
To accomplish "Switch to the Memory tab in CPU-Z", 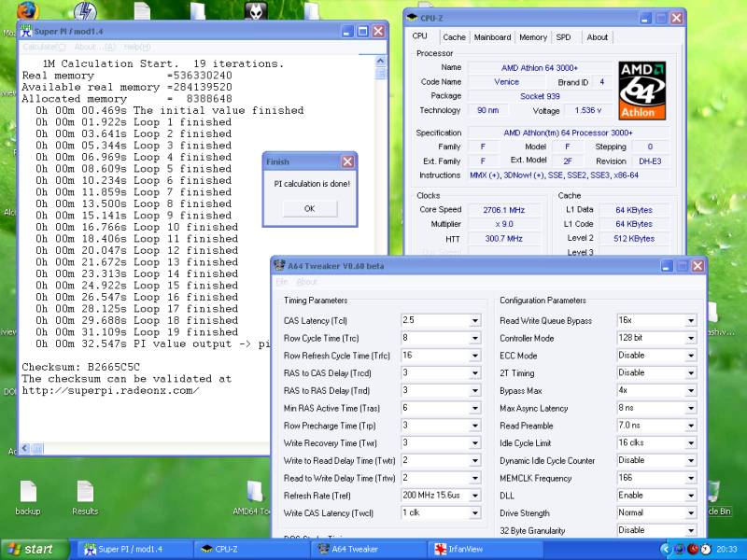I will tap(533, 37).
